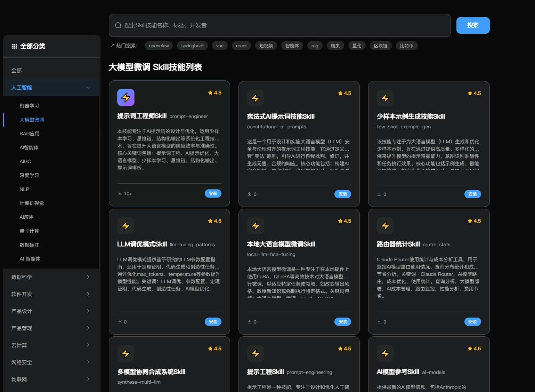Click the lightning icon on 本地大语言模型微调Skill card
This screenshot has height=392, width=535.
click(255, 225)
